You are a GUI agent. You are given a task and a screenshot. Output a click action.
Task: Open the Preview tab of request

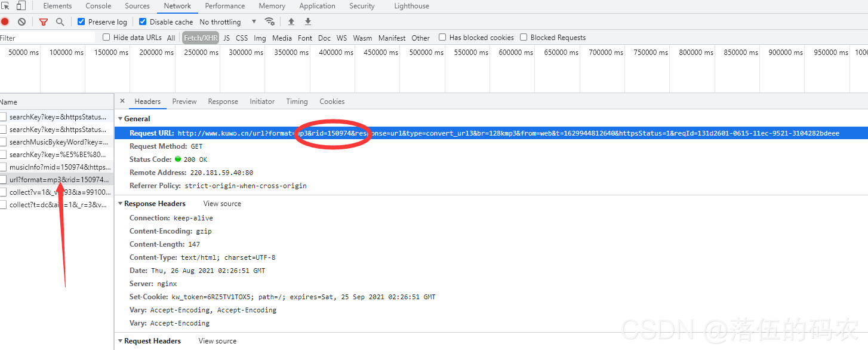184,102
